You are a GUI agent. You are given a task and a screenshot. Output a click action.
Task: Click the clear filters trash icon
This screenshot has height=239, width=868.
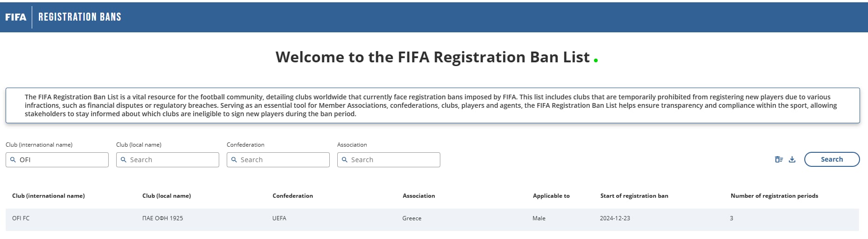[779, 159]
